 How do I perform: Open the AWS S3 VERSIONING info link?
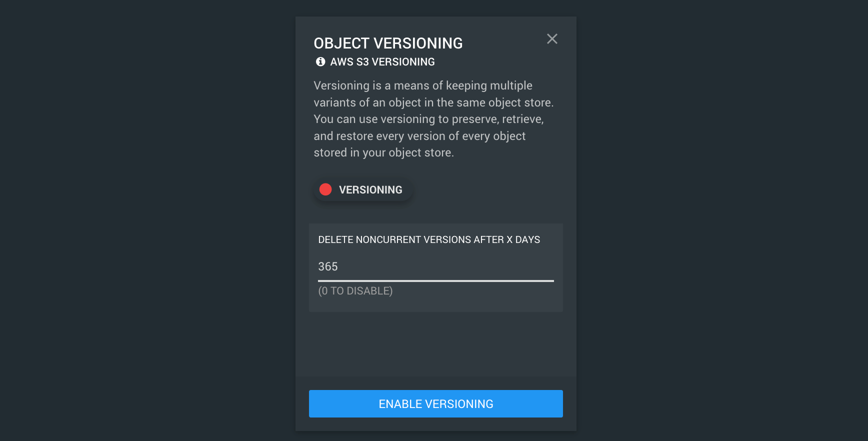(382, 62)
